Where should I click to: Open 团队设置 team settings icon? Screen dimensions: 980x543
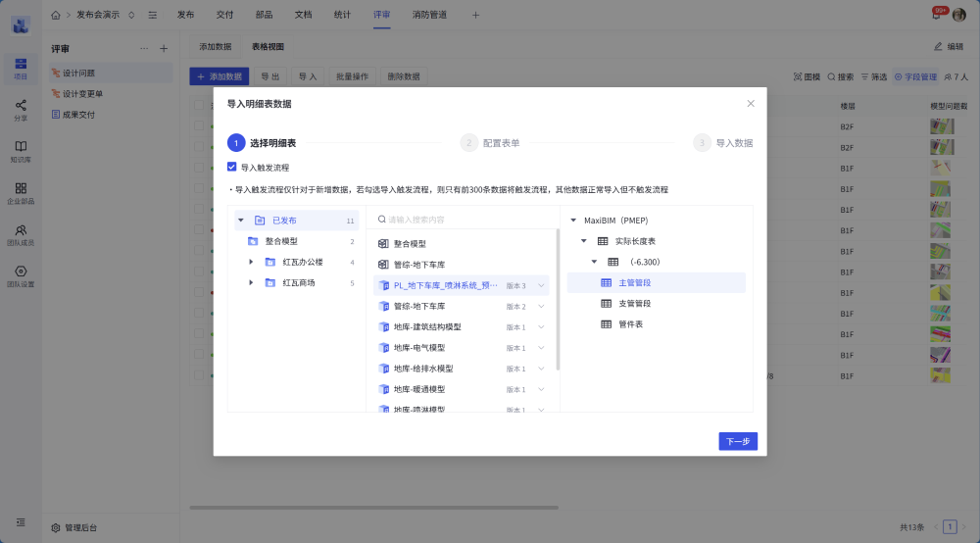[21, 275]
